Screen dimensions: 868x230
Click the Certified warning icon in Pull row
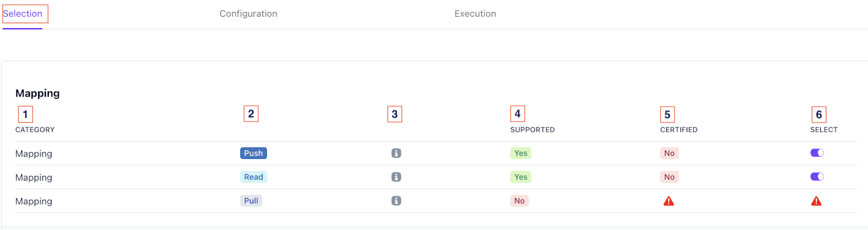pos(668,201)
